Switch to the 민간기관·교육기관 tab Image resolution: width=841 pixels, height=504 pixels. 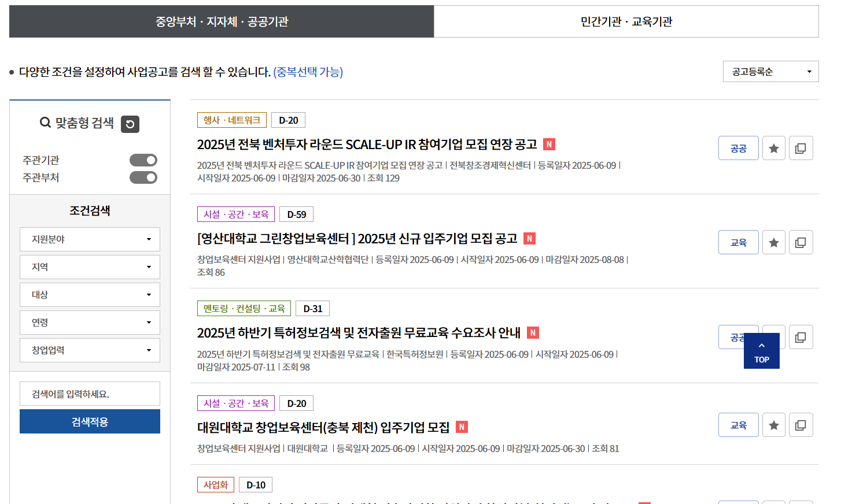tap(626, 21)
